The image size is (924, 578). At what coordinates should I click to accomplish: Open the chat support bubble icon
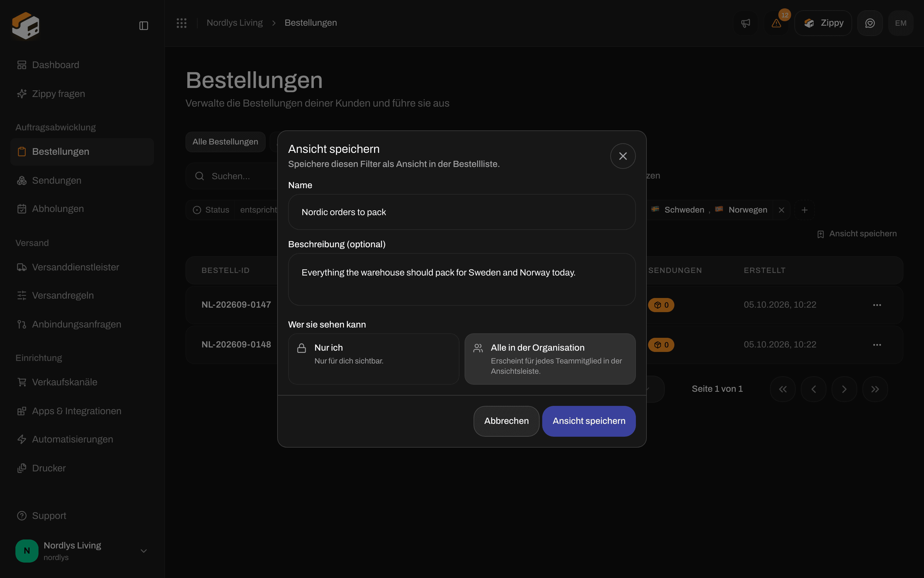(x=870, y=23)
